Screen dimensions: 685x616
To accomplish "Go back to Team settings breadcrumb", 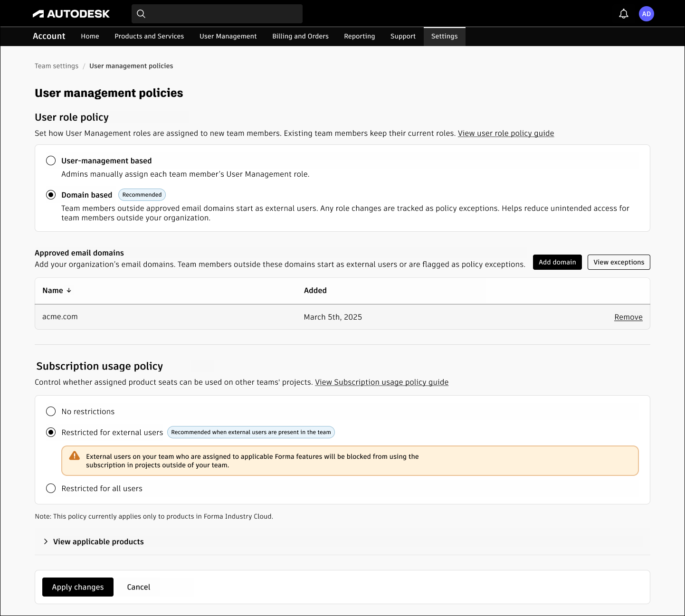I will click(x=57, y=66).
